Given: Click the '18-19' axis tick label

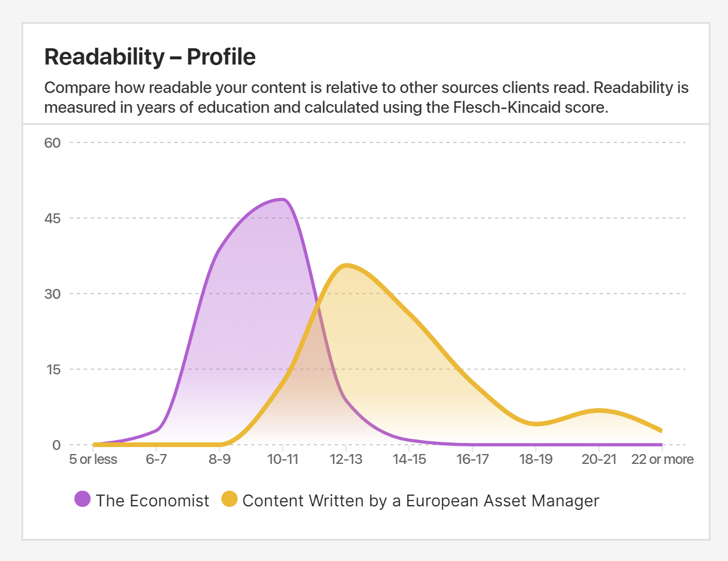Looking at the screenshot, I should pos(536,459).
